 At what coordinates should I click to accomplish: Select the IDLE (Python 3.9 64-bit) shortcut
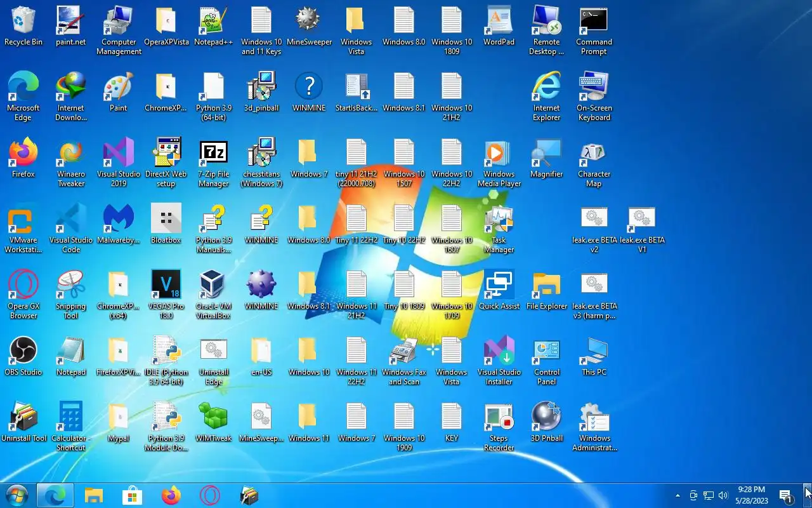click(166, 361)
